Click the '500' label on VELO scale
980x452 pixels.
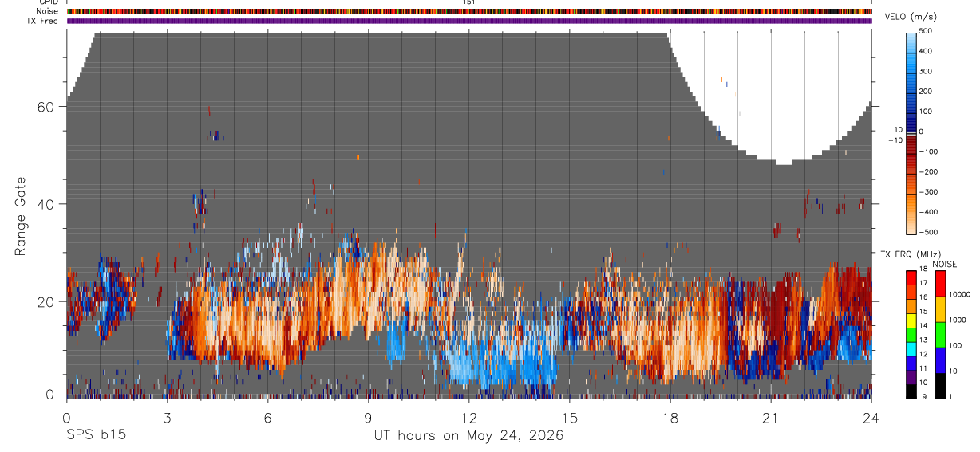(x=926, y=32)
